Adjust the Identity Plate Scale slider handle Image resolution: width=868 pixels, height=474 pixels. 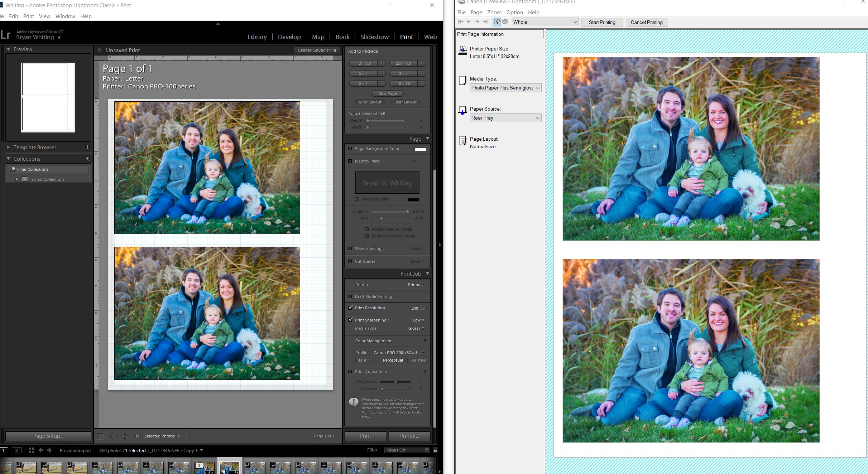pyautogui.click(x=381, y=218)
